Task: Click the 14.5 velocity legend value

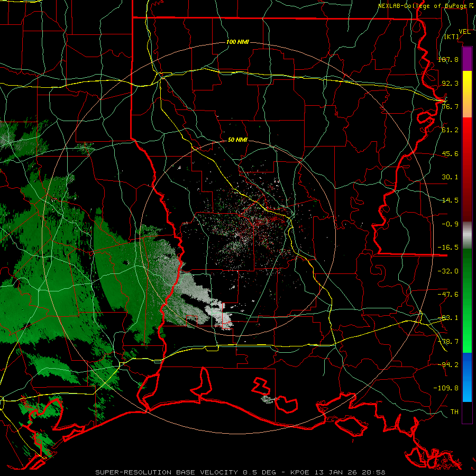Action: (450, 200)
